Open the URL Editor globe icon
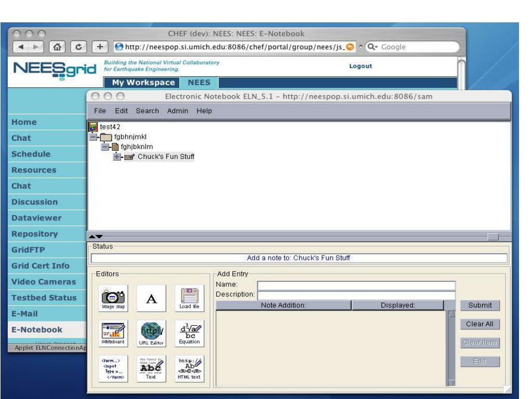 [x=151, y=333]
